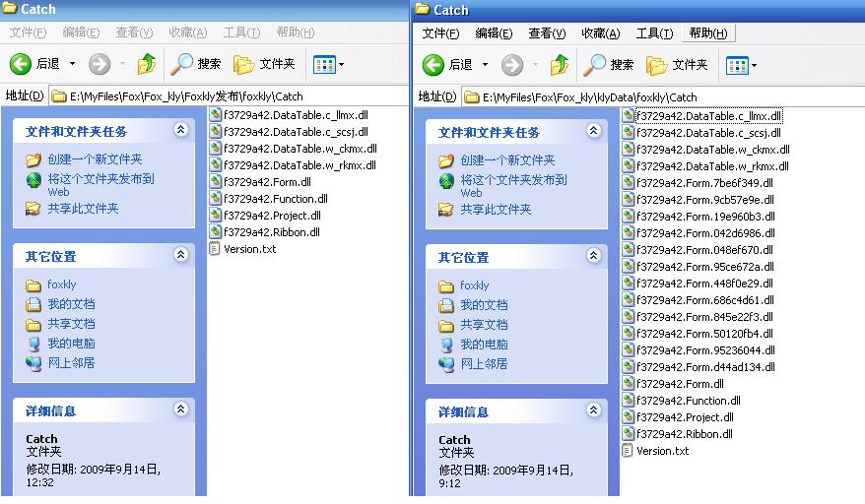This screenshot has height=504, width=865.
Task: Click 将这个文件夹发布到 Web in the left window
Action: click(x=100, y=185)
